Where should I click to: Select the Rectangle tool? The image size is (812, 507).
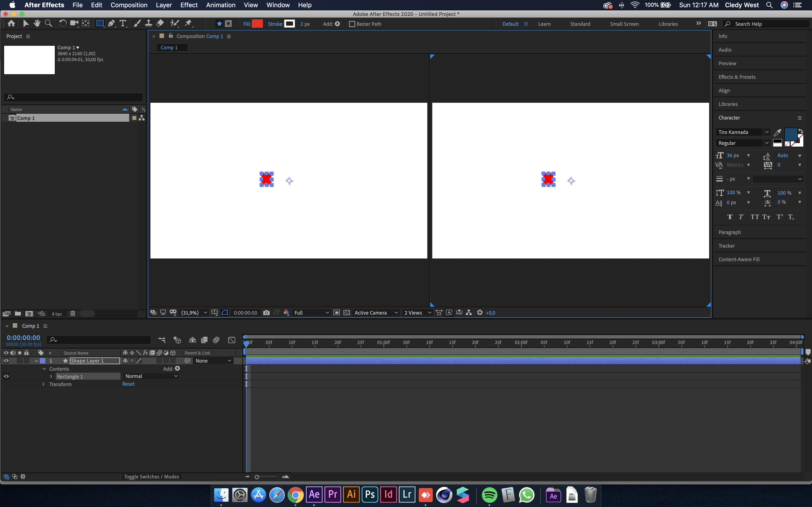coord(100,23)
